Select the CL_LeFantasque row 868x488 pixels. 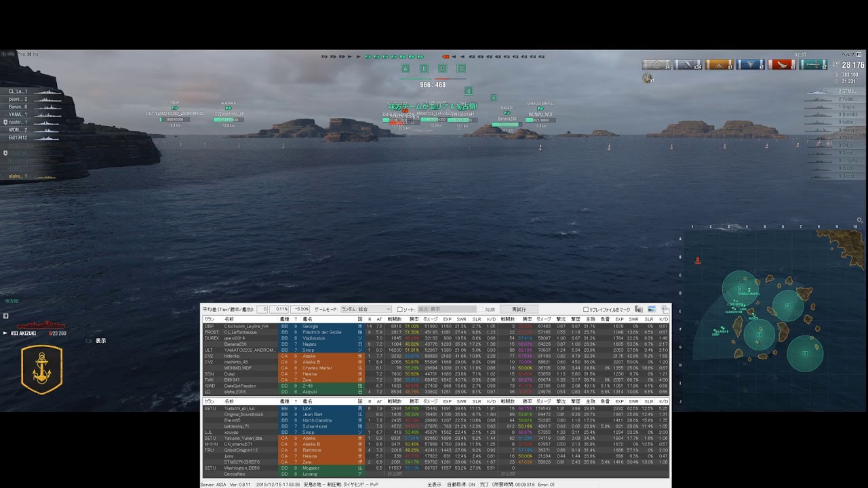coord(436,332)
